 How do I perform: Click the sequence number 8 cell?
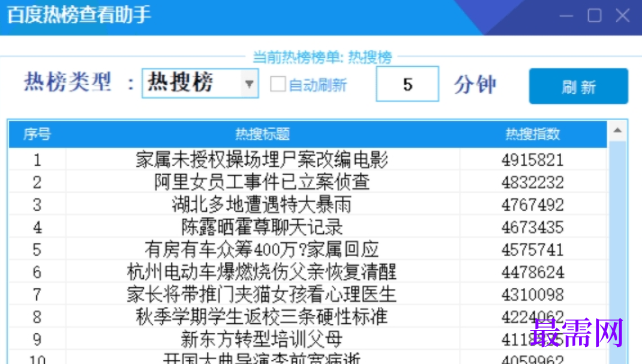[37, 317]
